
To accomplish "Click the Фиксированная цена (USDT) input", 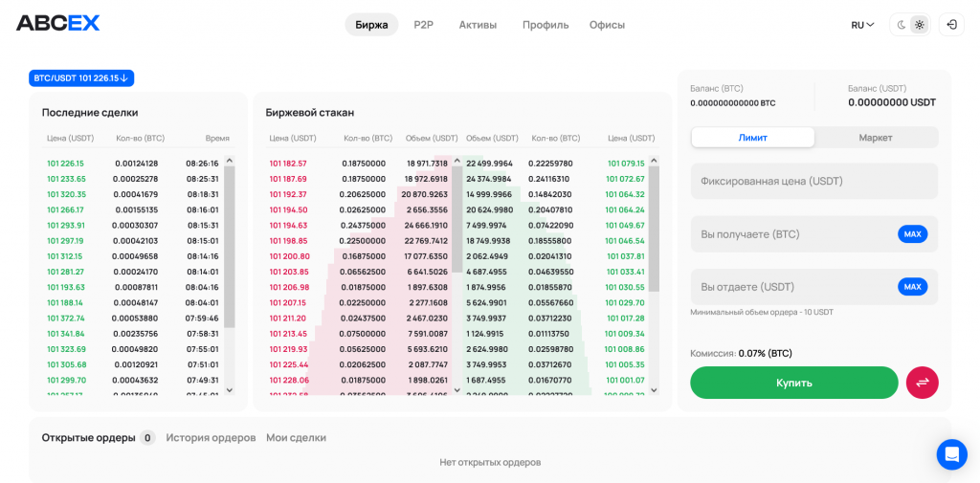I will (x=813, y=181).
